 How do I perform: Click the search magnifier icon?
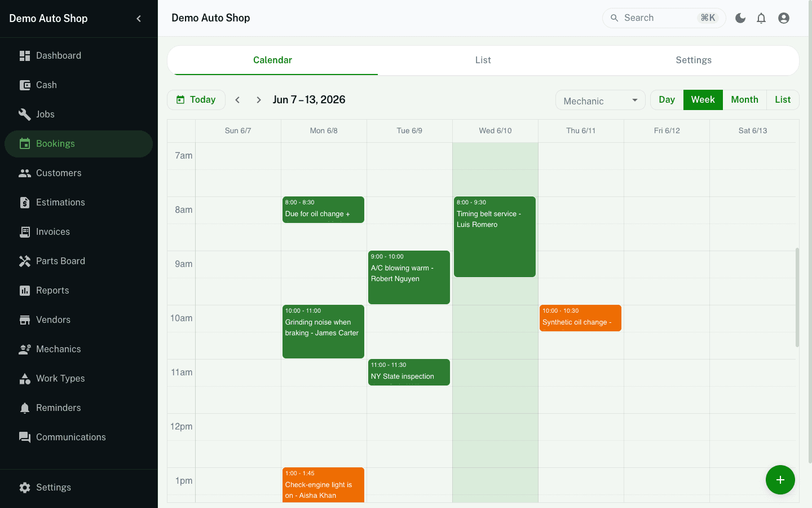click(x=615, y=18)
